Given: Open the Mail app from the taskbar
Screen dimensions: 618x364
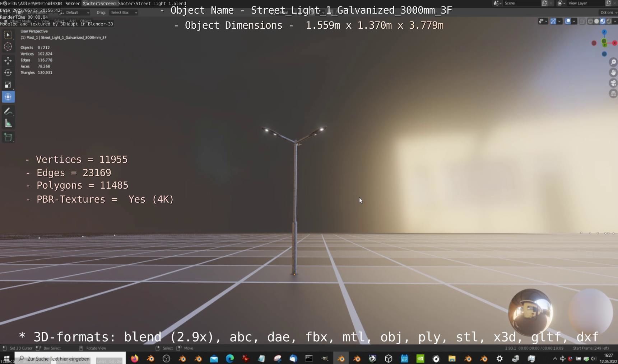Looking at the screenshot, I should pos(214,358).
